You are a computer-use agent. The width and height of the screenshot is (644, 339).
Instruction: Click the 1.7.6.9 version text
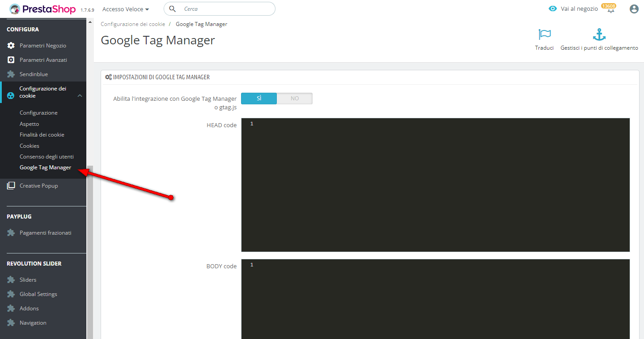coord(87,10)
